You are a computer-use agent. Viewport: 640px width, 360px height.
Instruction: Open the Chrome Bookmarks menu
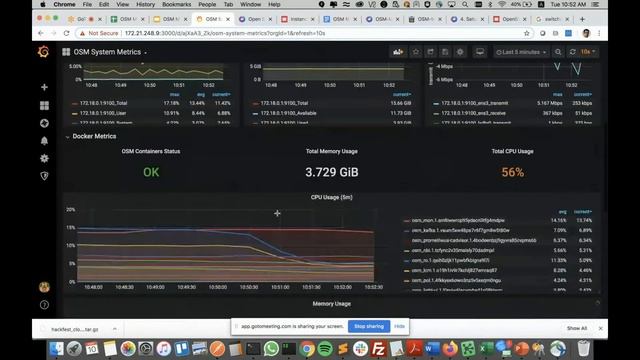(x=176, y=4)
